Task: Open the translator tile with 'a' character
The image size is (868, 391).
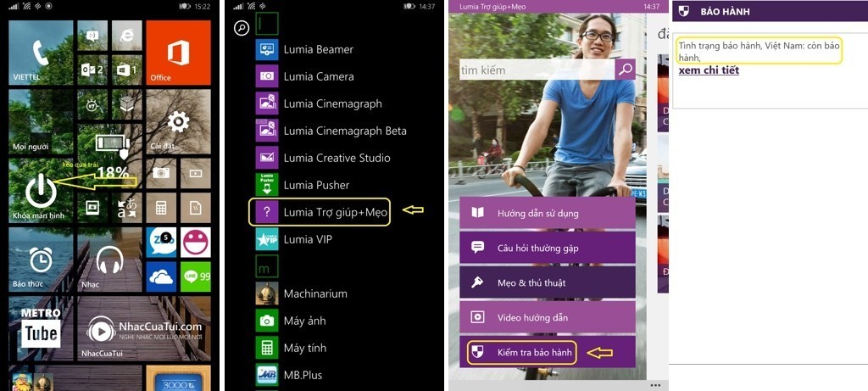Action: coord(127,208)
